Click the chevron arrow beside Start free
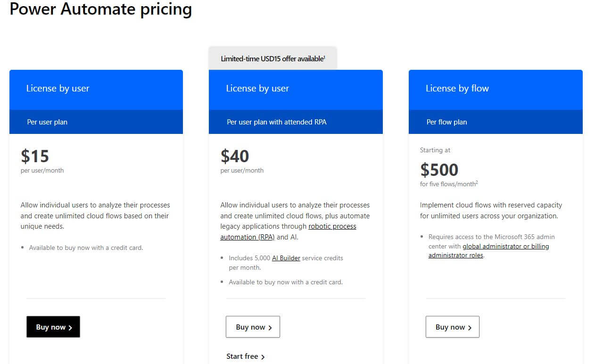Image resolution: width=603 pixels, height=364 pixels. point(263,357)
